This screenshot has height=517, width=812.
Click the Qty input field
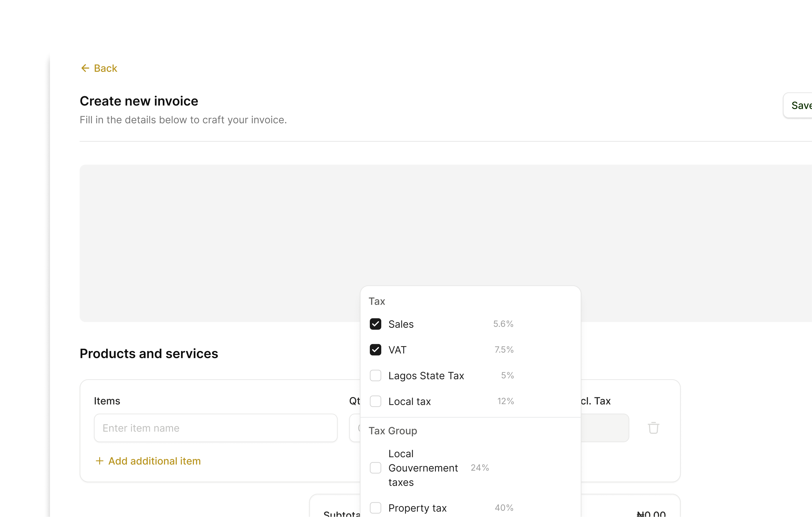tap(355, 428)
